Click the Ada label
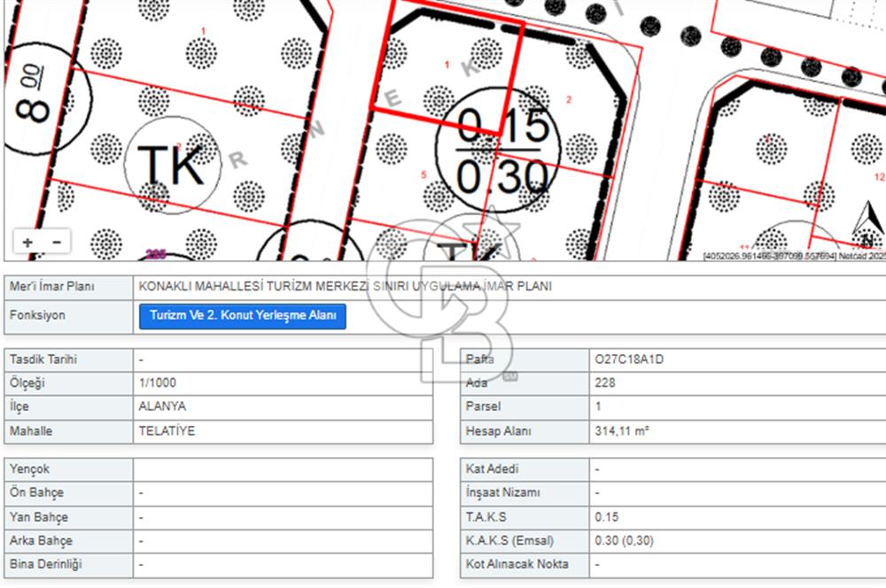The image size is (886, 588). click(477, 383)
